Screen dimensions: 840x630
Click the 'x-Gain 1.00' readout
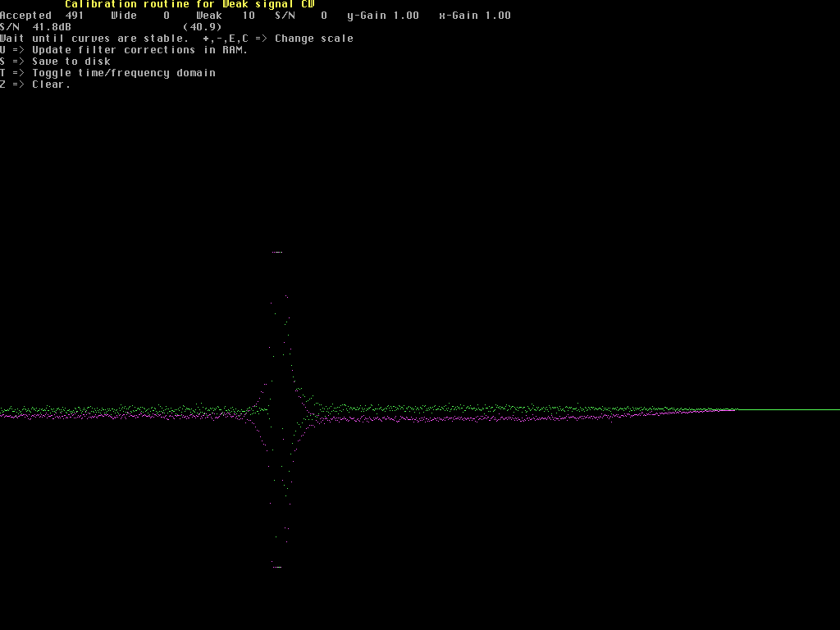click(475, 16)
